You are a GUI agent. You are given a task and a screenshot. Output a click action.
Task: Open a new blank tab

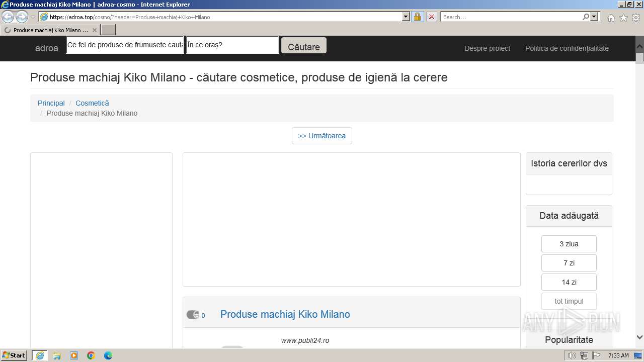pyautogui.click(x=108, y=30)
